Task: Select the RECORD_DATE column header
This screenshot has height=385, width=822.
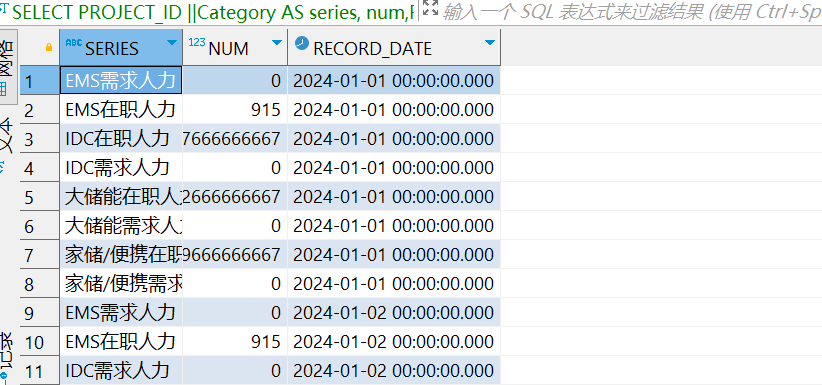Action: click(394, 48)
